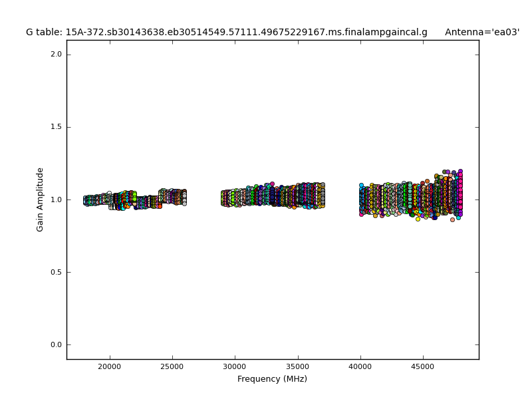Click the 45000 x-axis tick label

point(424,366)
